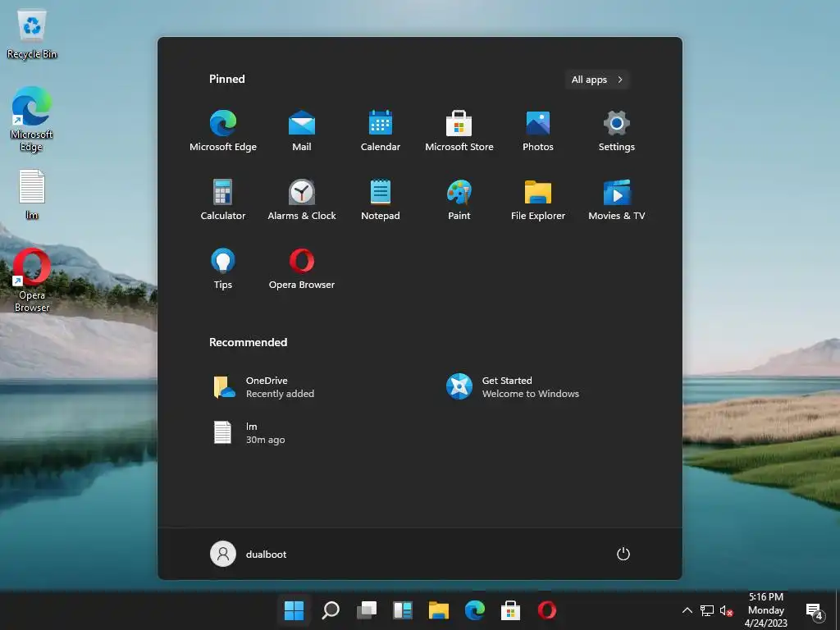Open Notepad from pinned apps

[x=381, y=200]
